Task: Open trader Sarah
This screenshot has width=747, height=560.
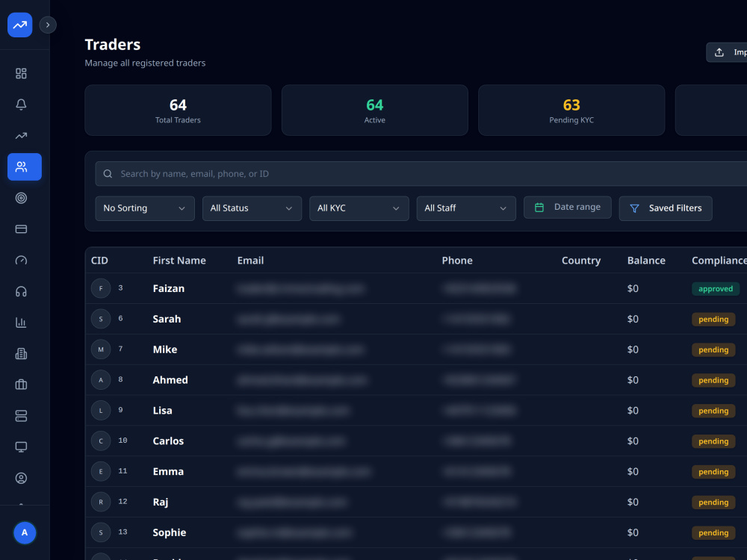Action: pos(167,319)
